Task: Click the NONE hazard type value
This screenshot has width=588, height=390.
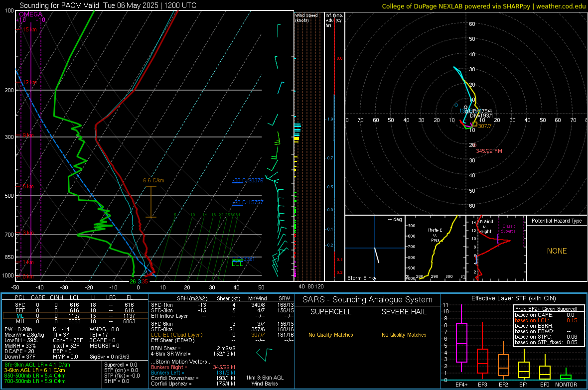Action: 557,251
